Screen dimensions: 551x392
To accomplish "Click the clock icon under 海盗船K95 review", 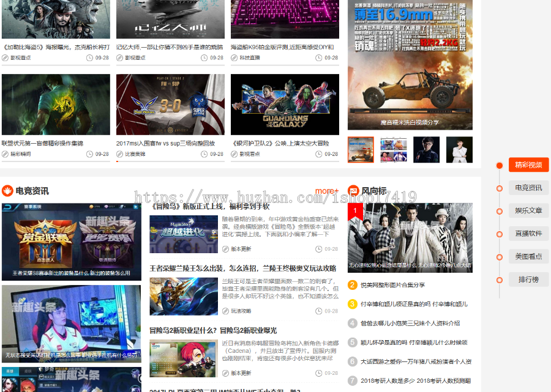I will (319, 58).
